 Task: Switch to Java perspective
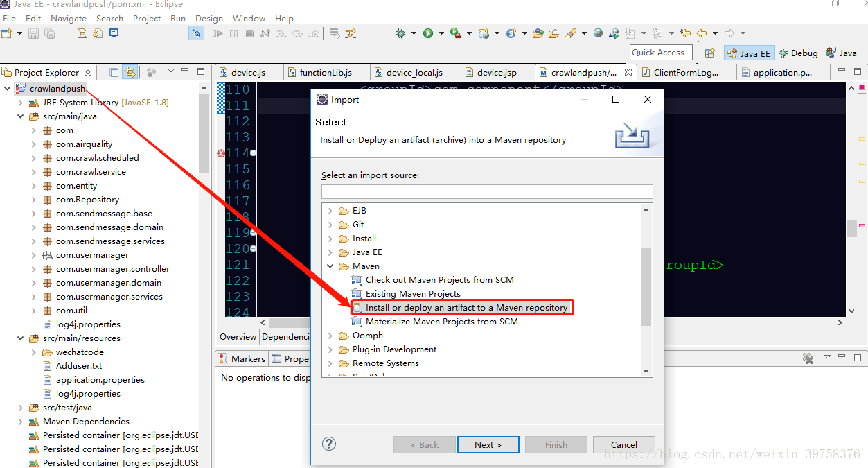841,53
